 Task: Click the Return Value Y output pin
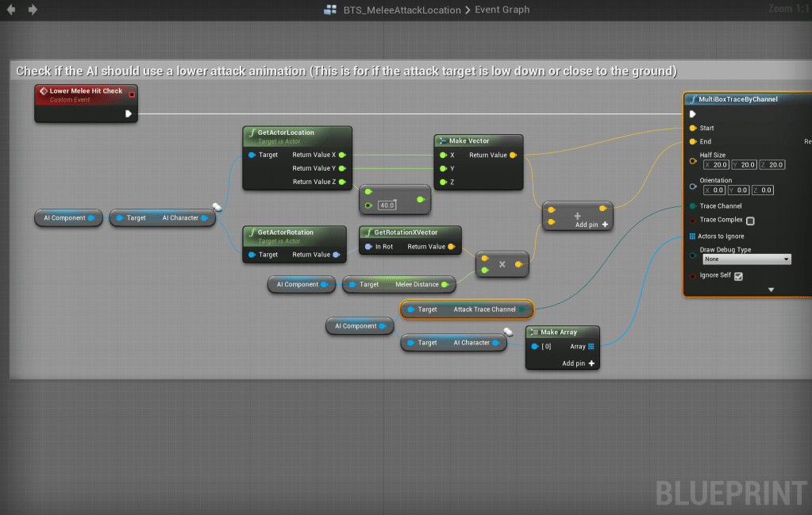(342, 168)
